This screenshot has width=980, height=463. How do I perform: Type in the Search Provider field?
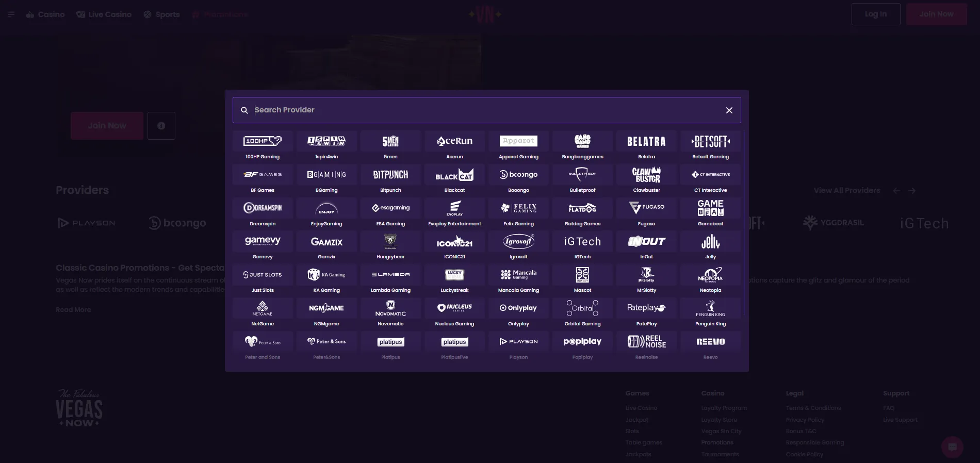tap(485, 110)
